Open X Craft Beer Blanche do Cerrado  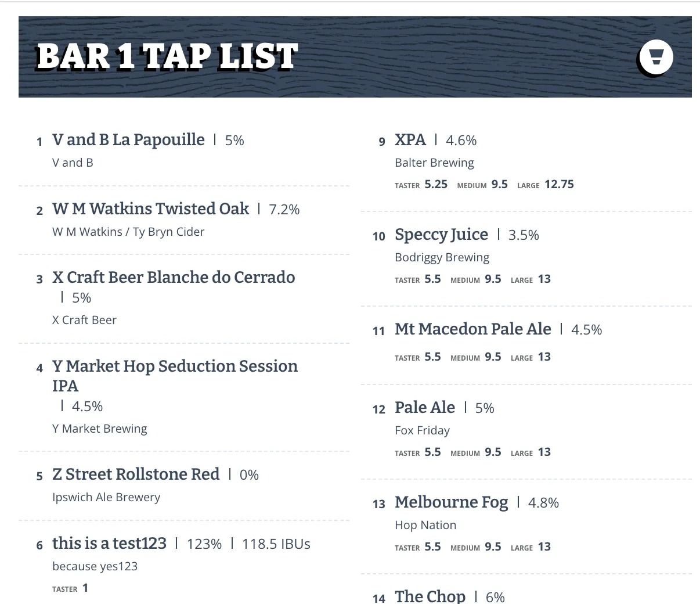click(x=174, y=278)
